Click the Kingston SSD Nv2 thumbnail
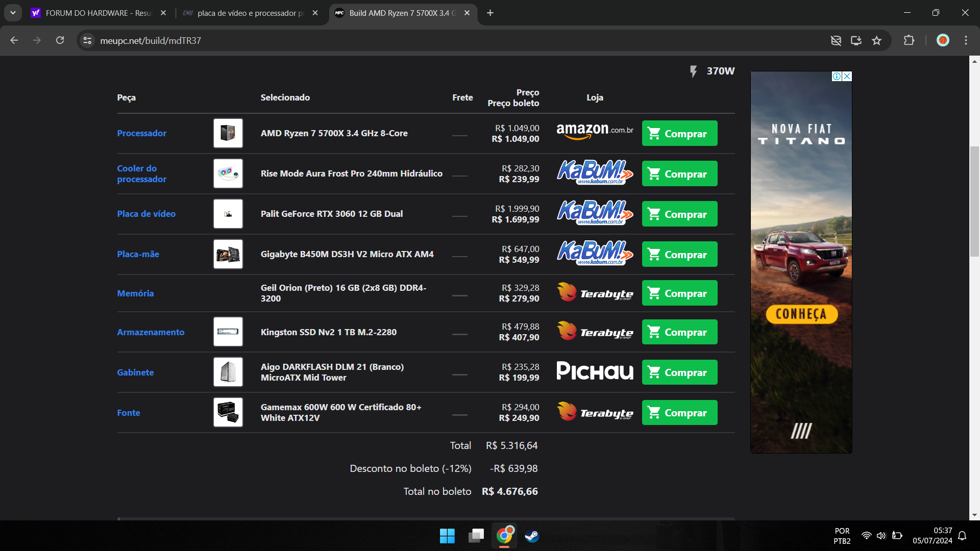 point(228,332)
